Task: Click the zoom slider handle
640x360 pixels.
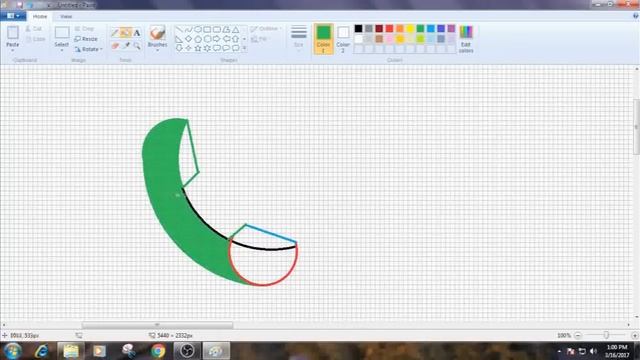Action: (x=606, y=335)
